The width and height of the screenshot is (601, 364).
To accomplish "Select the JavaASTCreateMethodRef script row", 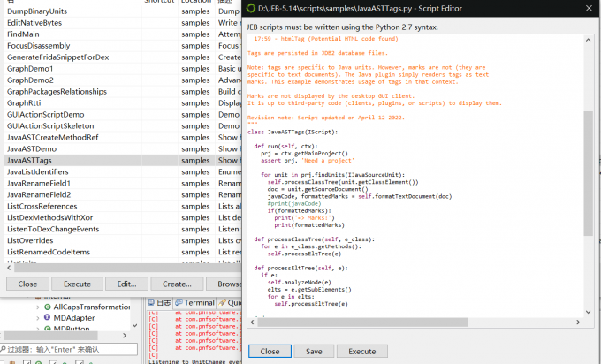I will pos(123,138).
